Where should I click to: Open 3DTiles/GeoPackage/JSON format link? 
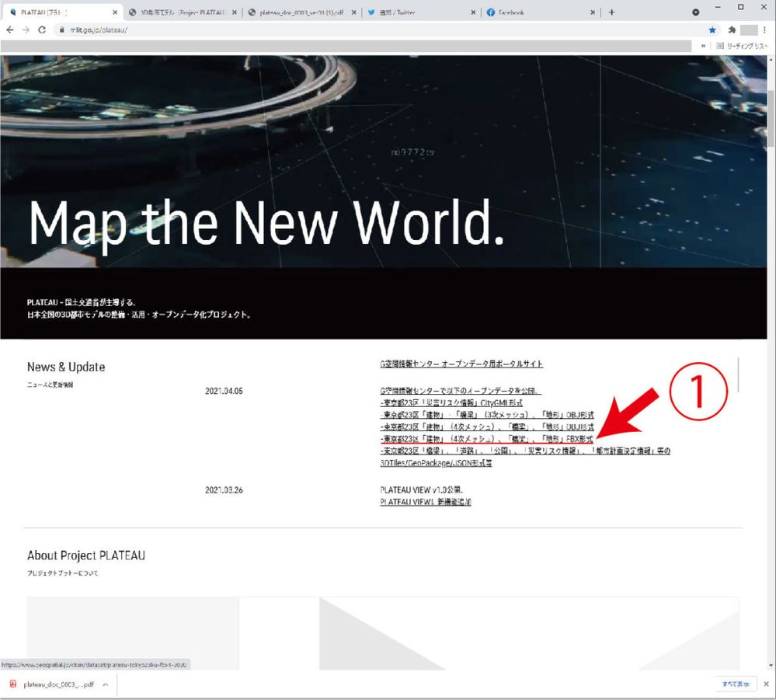(436, 463)
